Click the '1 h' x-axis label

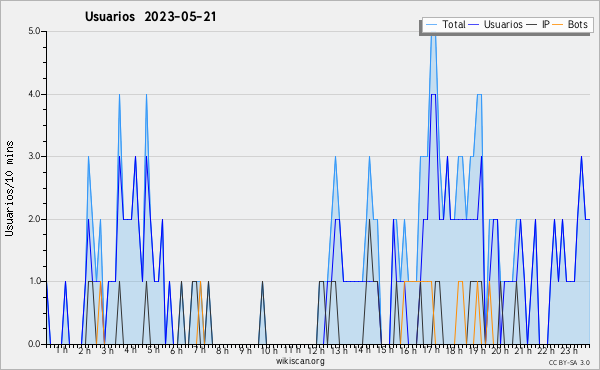coord(62,350)
